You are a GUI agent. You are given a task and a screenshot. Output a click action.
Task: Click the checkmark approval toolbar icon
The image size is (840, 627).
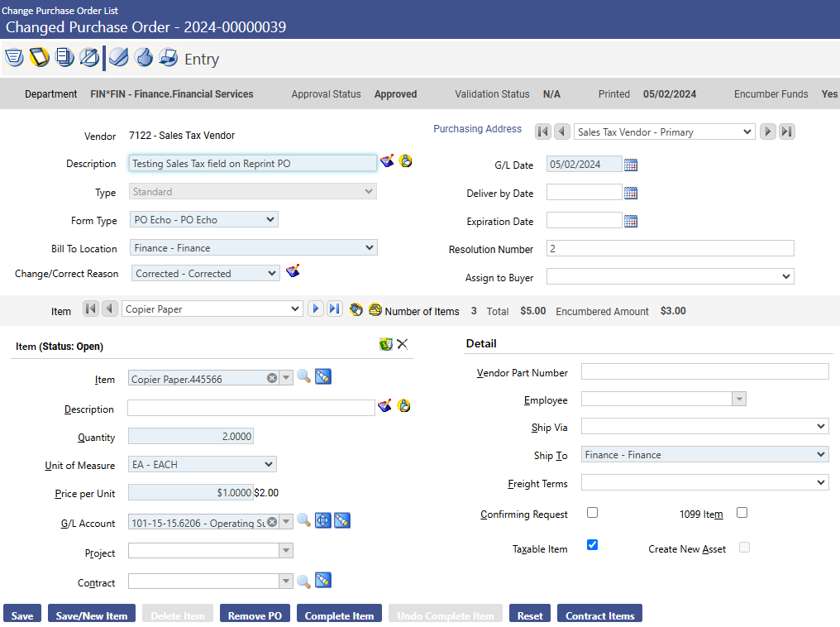[x=119, y=57]
